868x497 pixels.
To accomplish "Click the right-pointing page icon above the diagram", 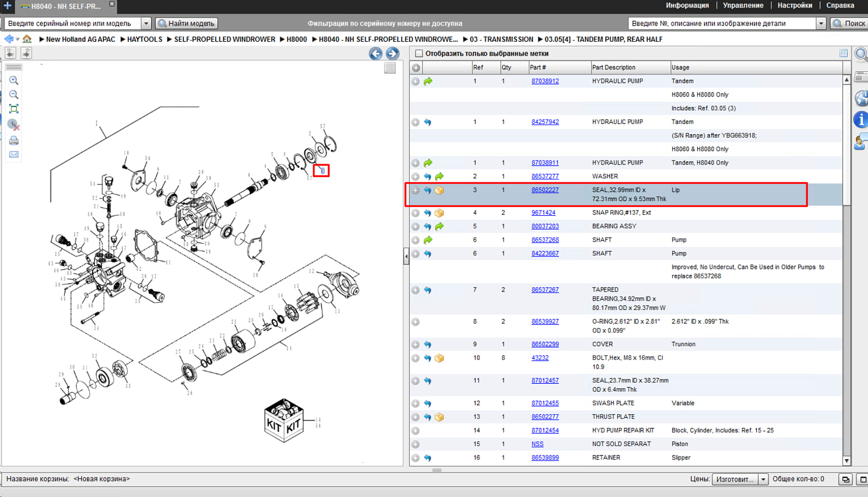I will click(26, 53).
